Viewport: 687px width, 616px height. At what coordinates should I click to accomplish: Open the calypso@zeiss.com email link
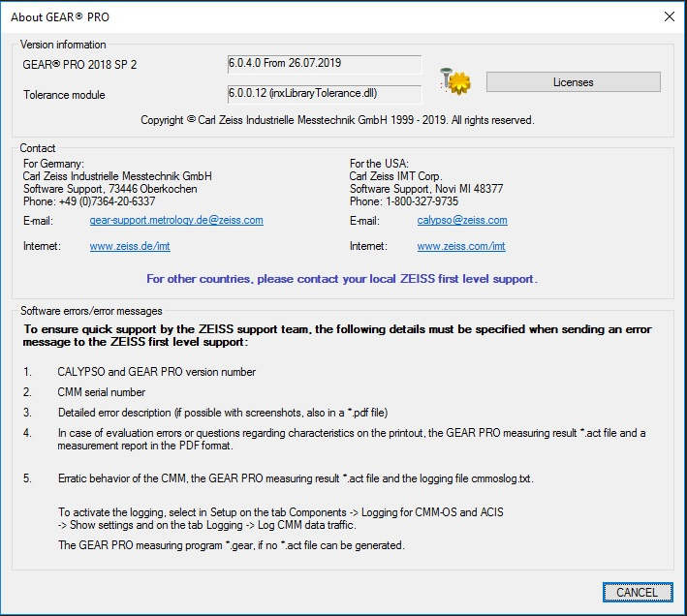[x=462, y=220]
